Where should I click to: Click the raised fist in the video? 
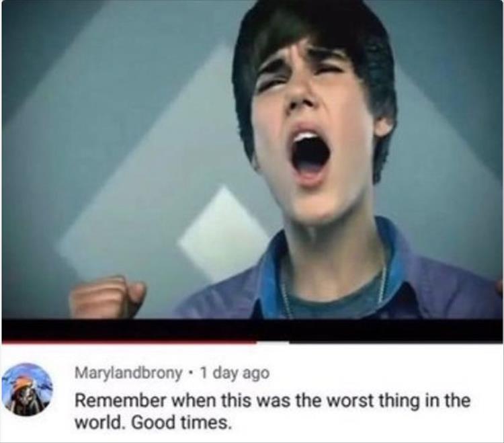[x=108, y=297]
